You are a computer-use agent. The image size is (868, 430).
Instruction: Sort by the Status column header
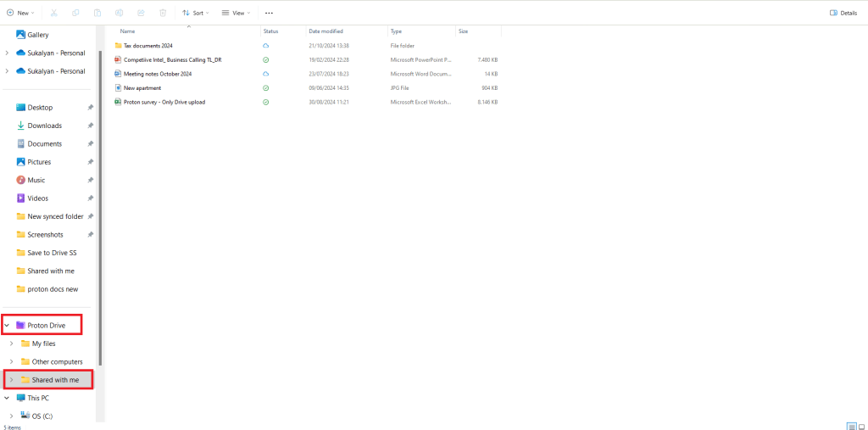[270, 31]
